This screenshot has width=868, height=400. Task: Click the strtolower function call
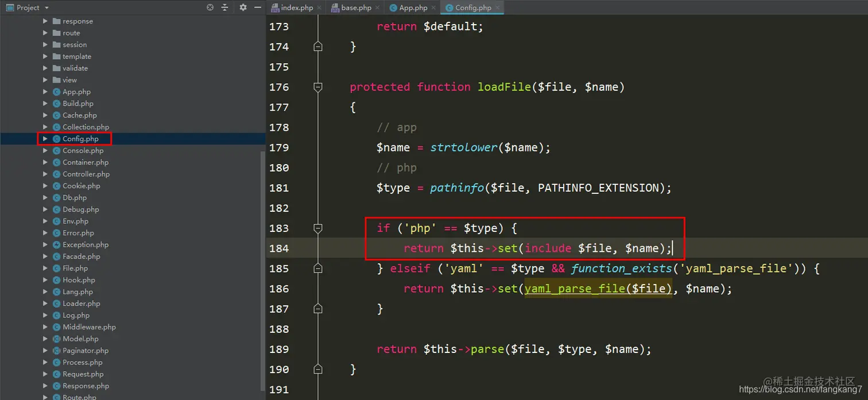[x=464, y=147]
